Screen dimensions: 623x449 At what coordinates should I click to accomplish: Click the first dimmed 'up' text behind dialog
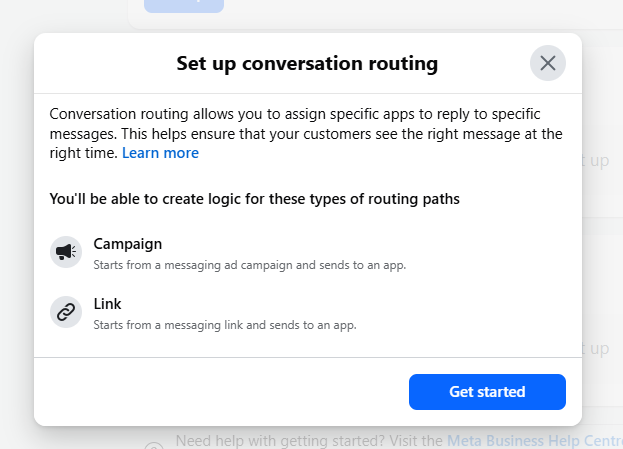(x=596, y=161)
